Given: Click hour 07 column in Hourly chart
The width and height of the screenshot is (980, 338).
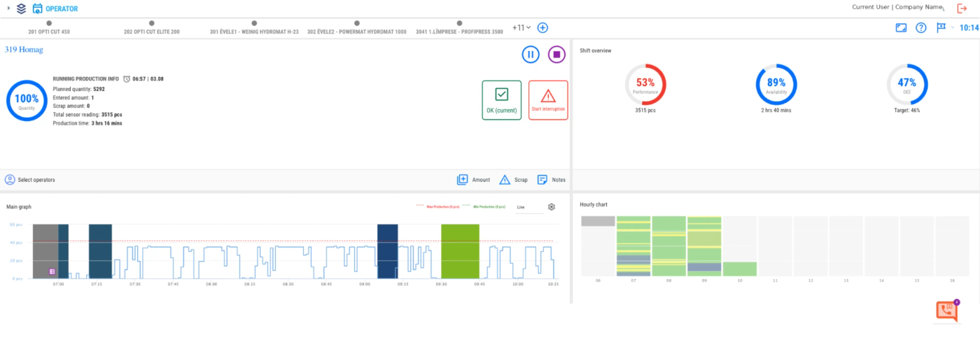Looking at the screenshot, I should 633,246.
